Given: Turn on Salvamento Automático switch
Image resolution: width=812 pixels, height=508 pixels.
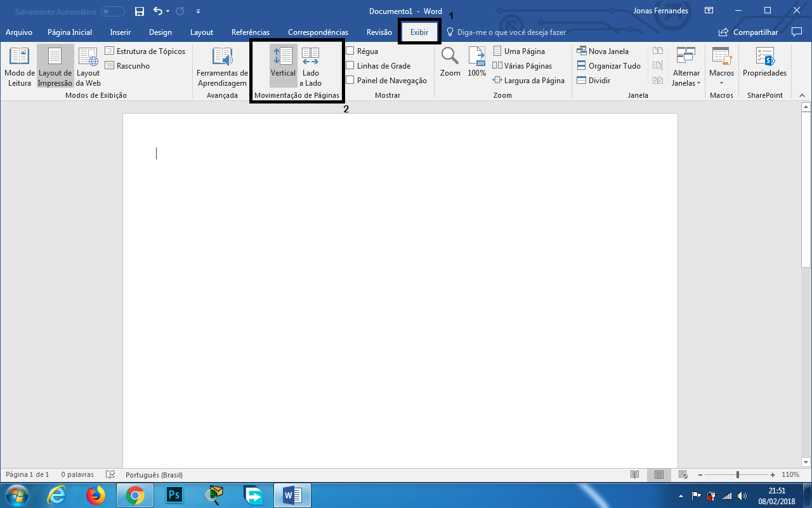Looking at the screenshot, I should coord(113,11).
